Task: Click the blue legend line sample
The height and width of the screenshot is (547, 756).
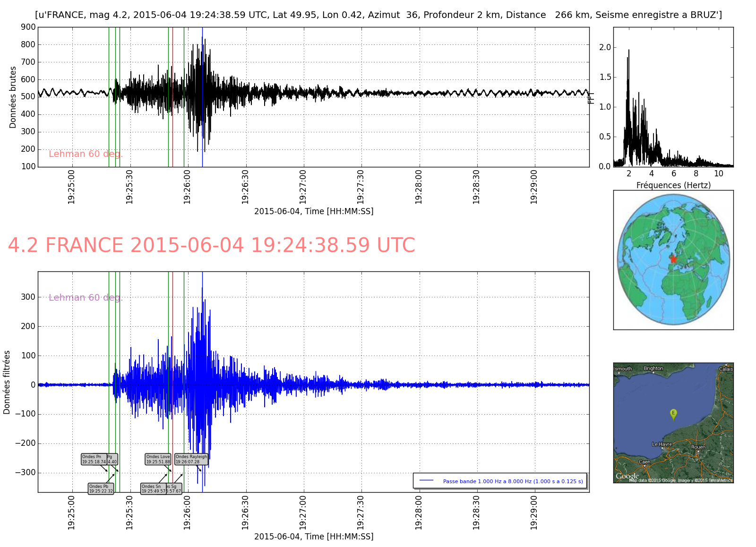Action: coord(426,480)
